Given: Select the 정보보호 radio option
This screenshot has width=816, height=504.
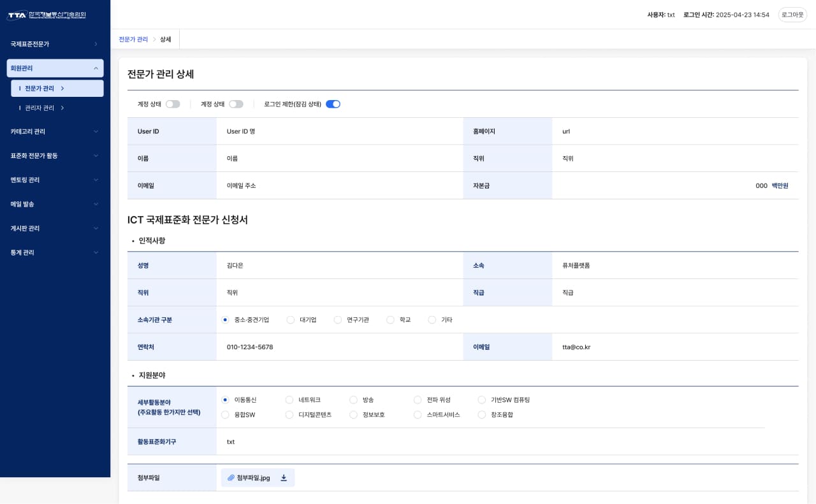Looking at the screenshot, I should pyautogui.click(x=353, y=415).
